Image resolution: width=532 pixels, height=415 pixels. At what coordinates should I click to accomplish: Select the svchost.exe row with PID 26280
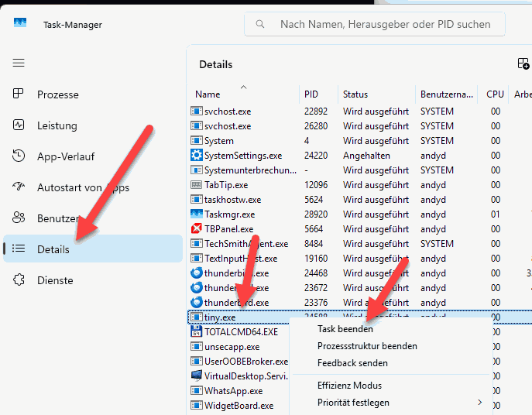tap(359, 125)
